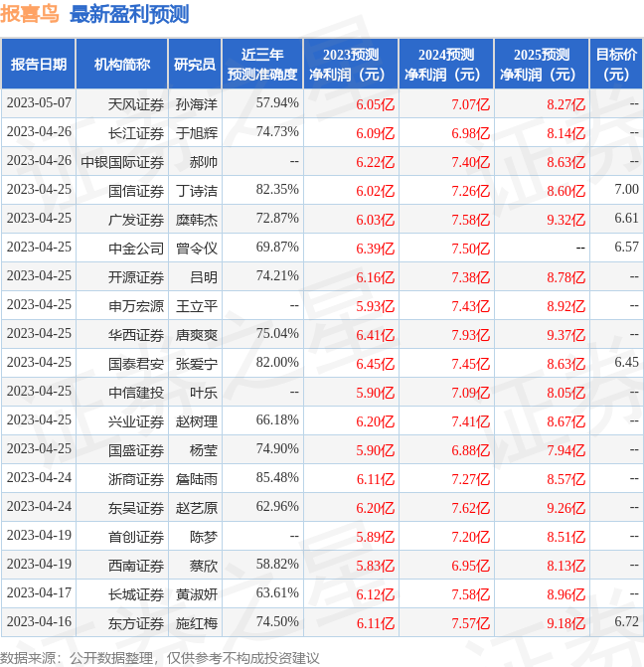This screenshot has width=644, height=667.
Task: Click accuracy value 66.18%
Action: point(277,420)
